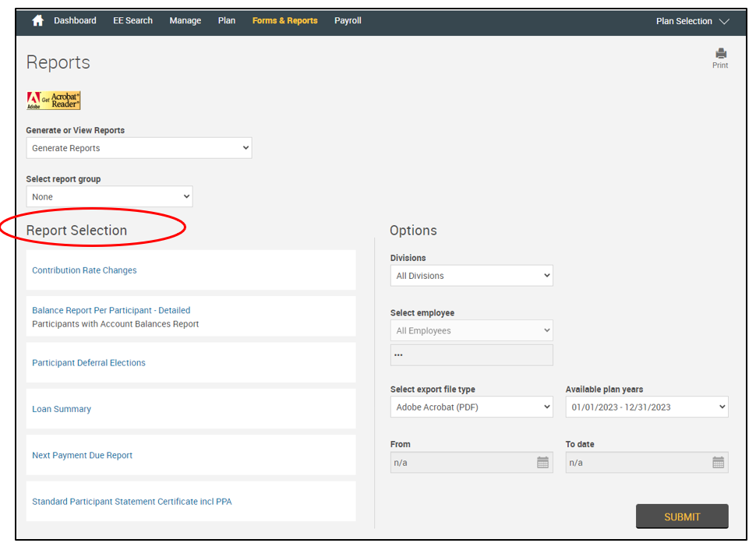Select Balance Report Per Participant - Detailed

pos(111,310)
